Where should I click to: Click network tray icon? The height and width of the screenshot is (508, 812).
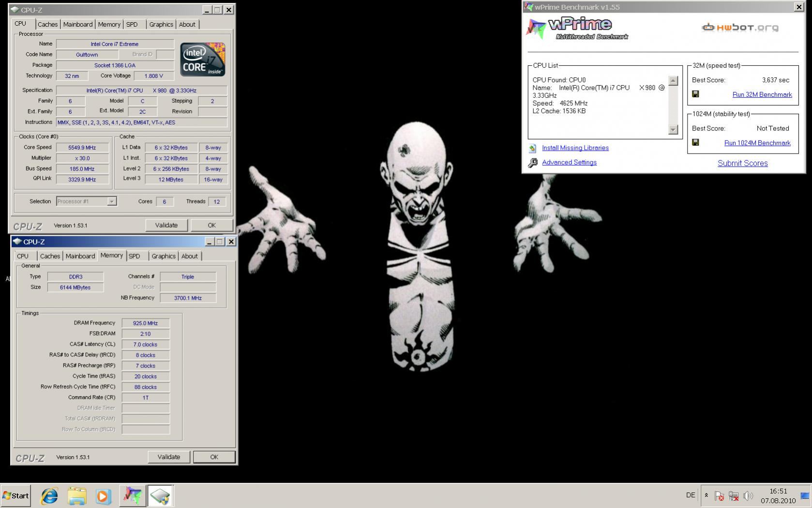734,496
